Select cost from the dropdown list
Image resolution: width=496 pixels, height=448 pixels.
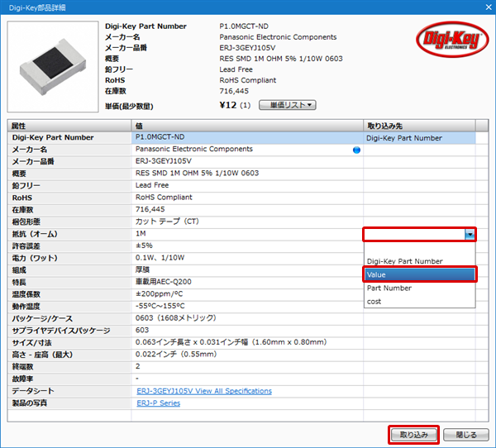pos(420,302)
